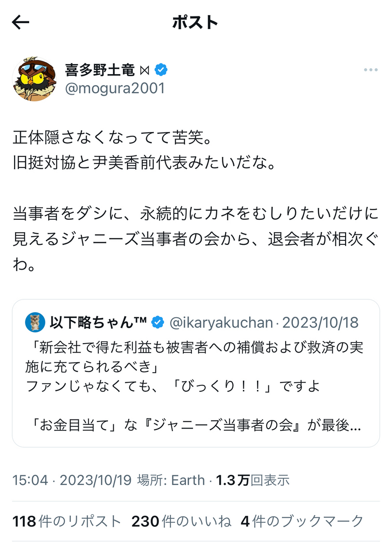This screenshot has height=546, width=392.
Task: Open the quoted account name 以下略ちゃん™
Action: (98, 323)
